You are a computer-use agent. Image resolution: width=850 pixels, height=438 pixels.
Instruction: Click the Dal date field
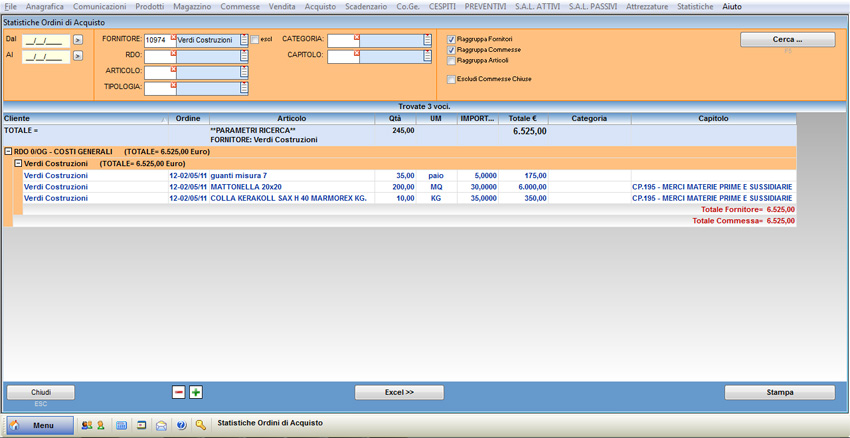(46, 40)
